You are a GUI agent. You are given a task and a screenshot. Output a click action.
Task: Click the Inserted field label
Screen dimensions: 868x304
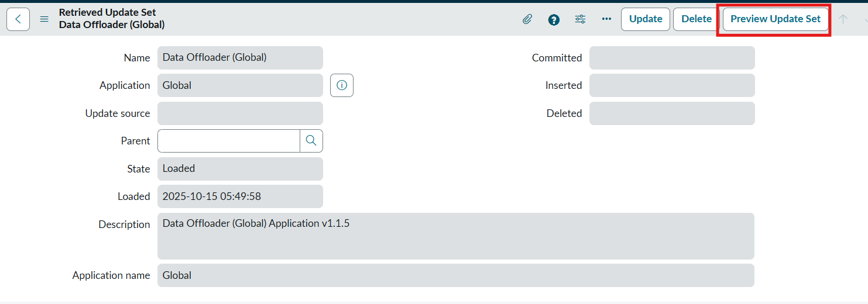point(564,85)
